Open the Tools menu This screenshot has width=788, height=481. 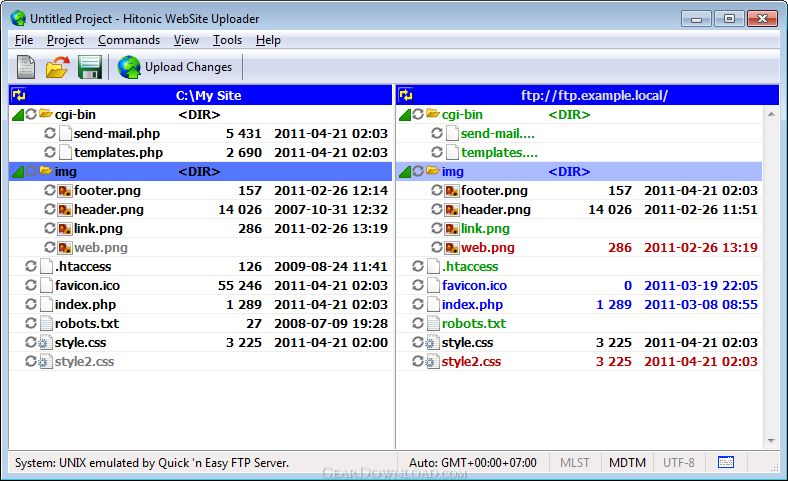tap(227, 40)
